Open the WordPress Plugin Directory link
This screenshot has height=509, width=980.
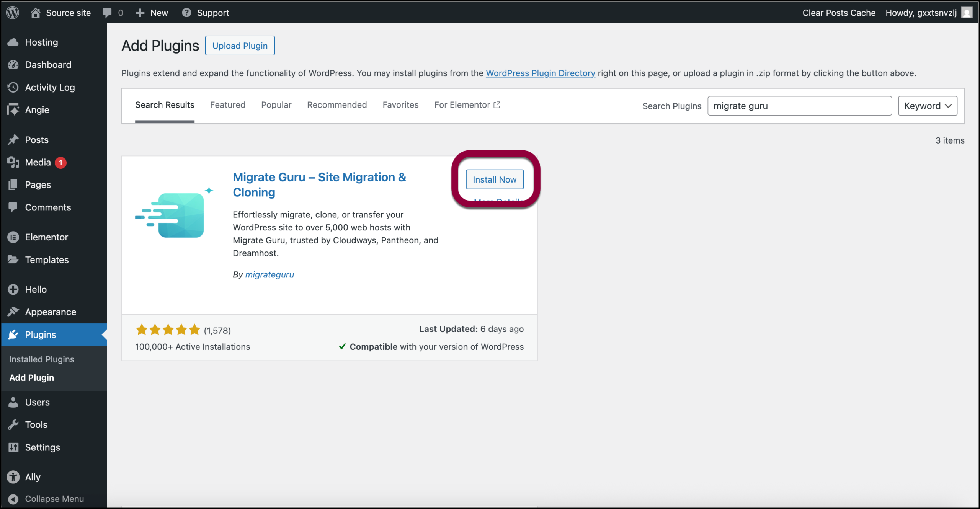coord(540,73)
